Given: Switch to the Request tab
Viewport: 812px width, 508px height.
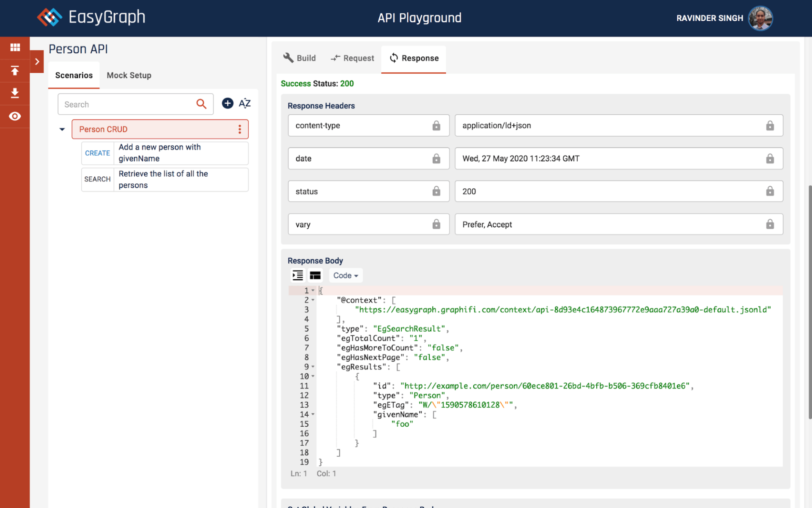Looking at the screenshot, I should (352, 58).
